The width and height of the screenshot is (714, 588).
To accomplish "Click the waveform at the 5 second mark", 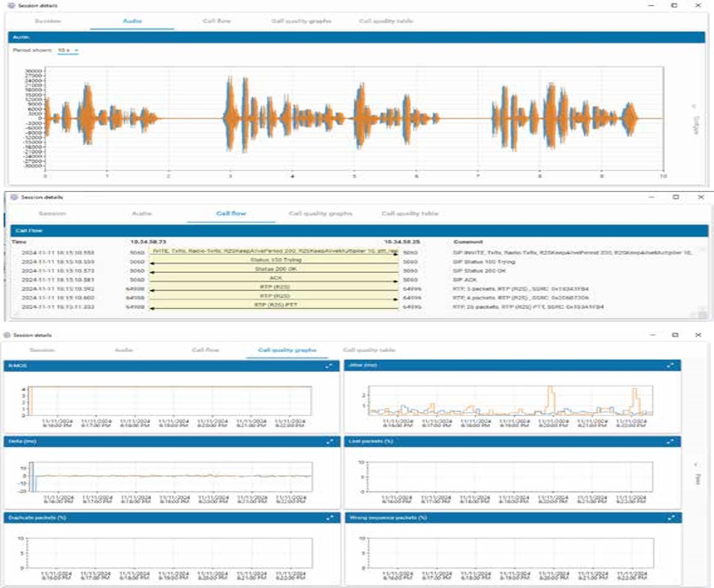I will click(x=354, y=117).
